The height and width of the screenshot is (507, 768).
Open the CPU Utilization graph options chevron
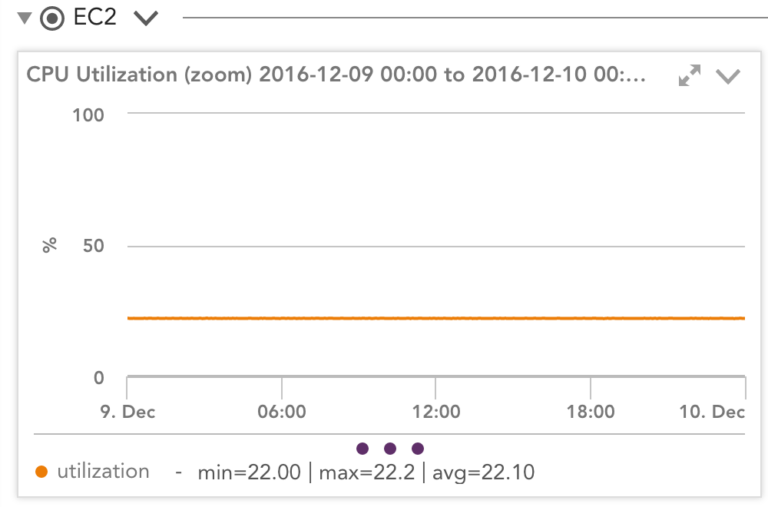pos(727,76)
